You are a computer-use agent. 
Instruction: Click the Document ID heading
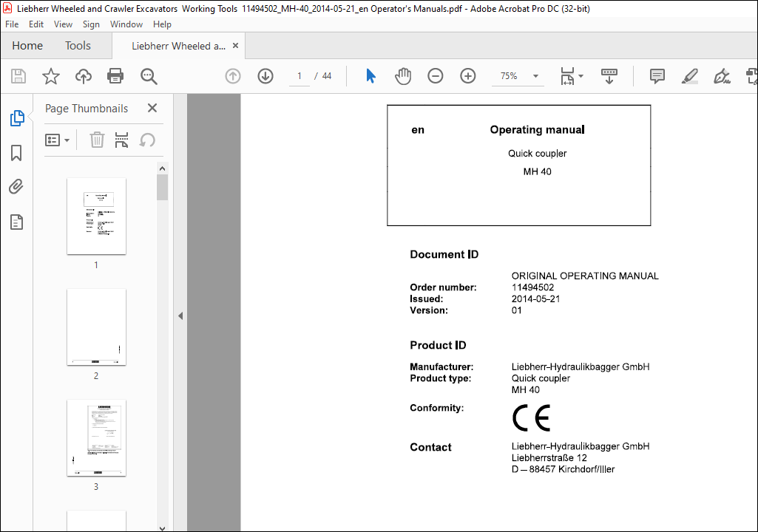point(444,254)
